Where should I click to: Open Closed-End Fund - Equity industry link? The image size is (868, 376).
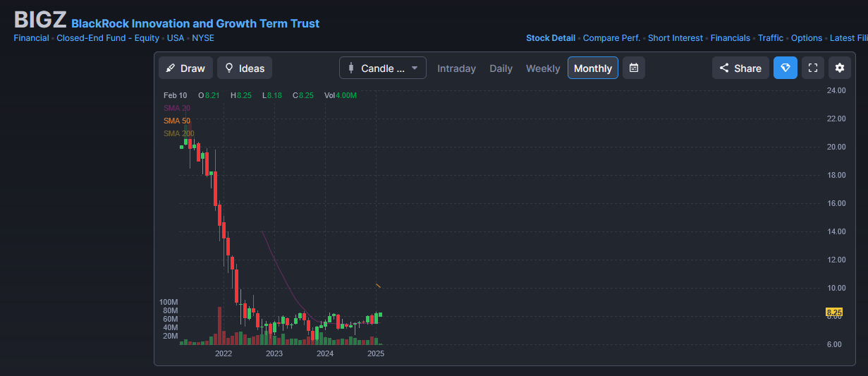(x=109, y=38)
